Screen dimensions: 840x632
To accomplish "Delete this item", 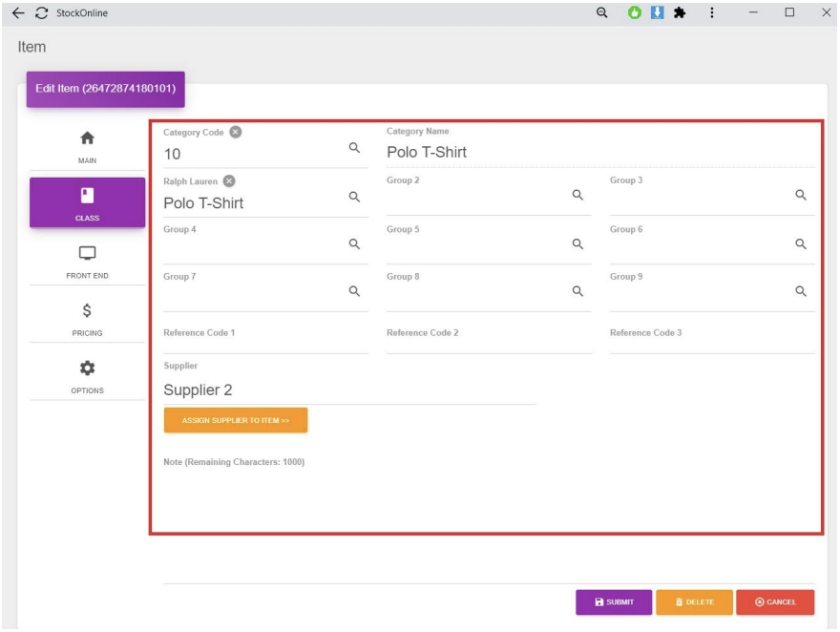I will [692, 602].
